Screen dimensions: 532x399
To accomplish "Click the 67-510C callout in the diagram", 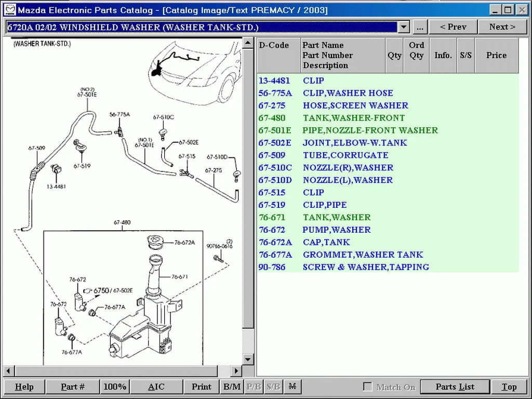I will (164, 117).
